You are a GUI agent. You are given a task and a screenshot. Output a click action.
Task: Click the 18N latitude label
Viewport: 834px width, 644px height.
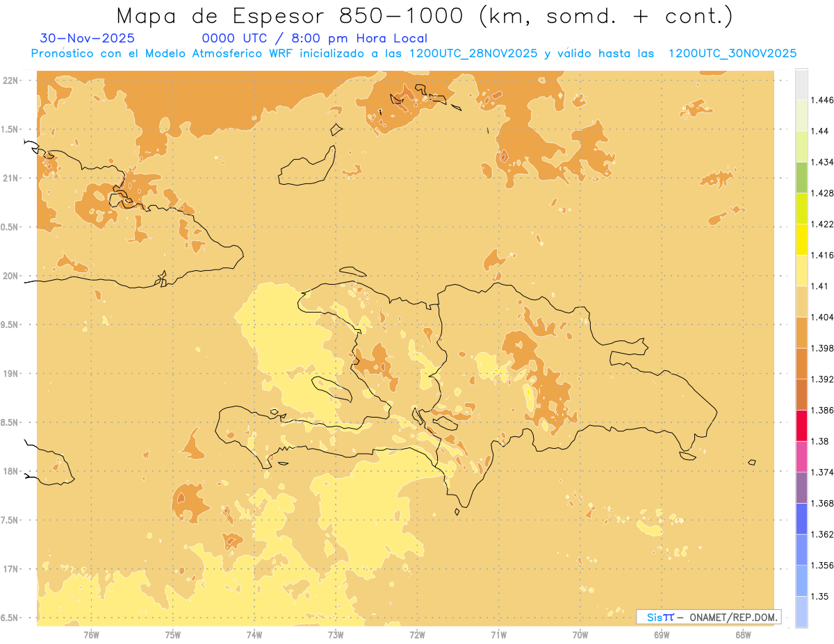(x=10, y=471)
